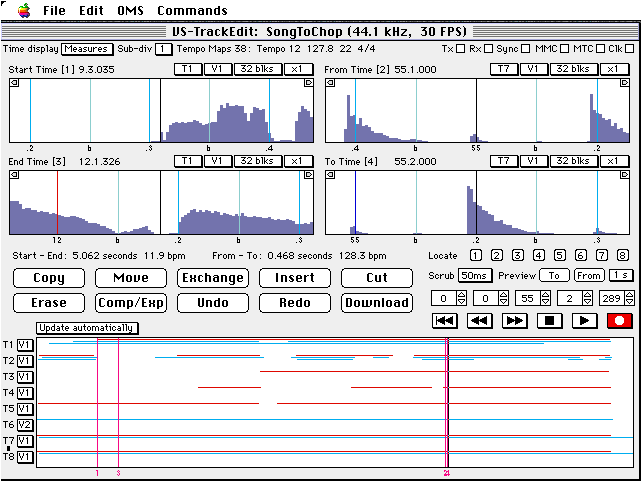Click the Redo button
The height and width of the screenshot is (481, 641).
[x=295, y=303]
